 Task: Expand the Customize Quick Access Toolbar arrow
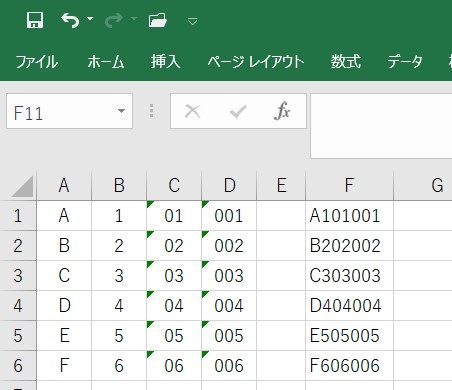192,22
